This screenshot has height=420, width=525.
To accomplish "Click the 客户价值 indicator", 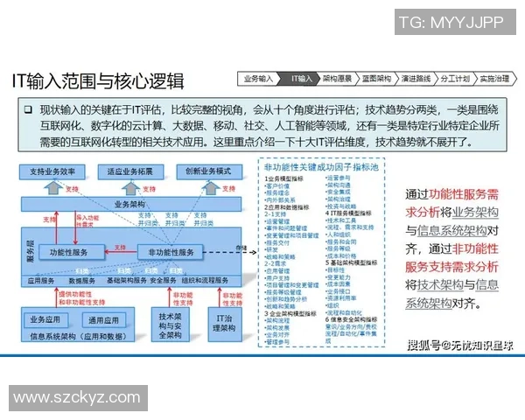I will 277,185.
